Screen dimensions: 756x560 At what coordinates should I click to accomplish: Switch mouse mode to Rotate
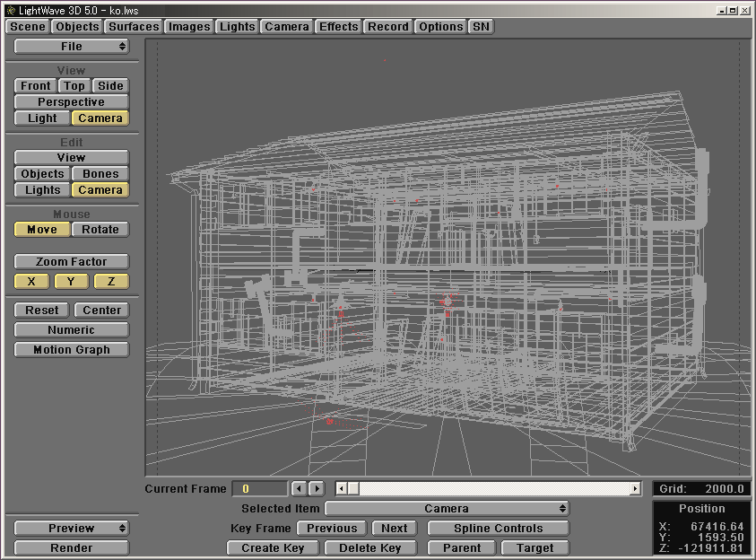[100, 230]
